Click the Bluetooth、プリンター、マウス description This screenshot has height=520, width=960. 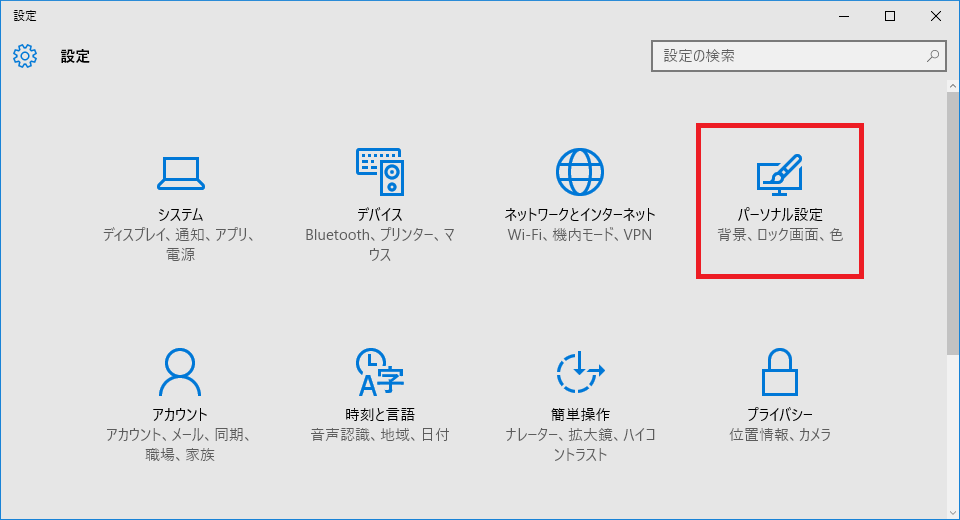(380, 245)
